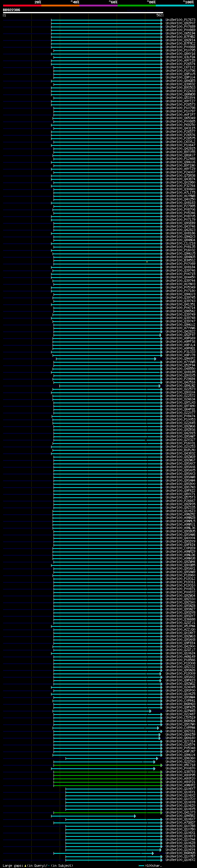Select hit label UniRef100_Q107A4

180,839
